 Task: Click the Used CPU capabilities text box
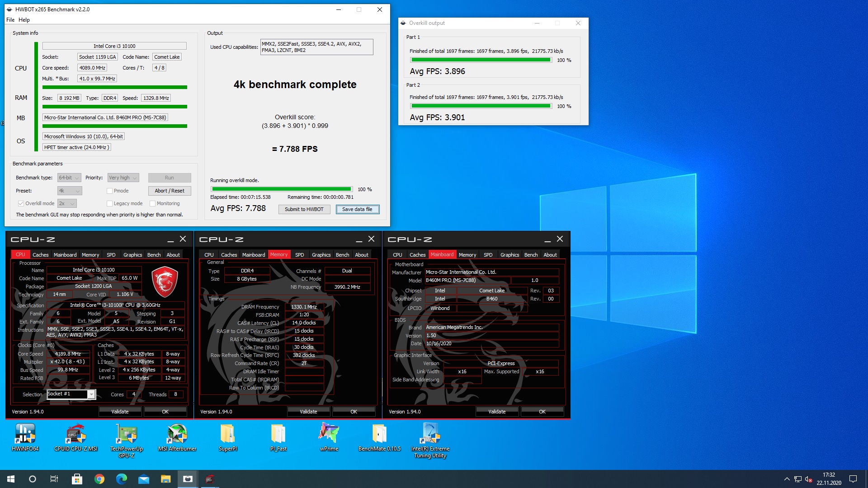pos(316,47)
